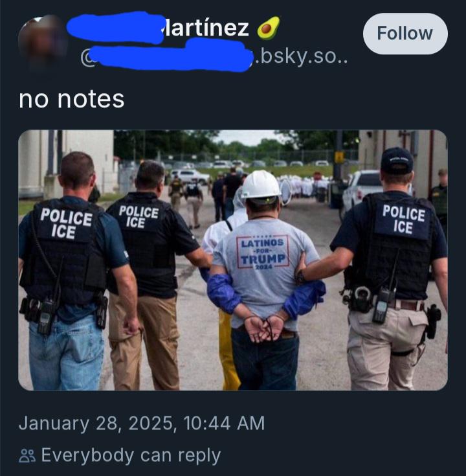Screen dimensions: 466x476
Task: Click the January 28, 2025 timestamp
Action: [142, 423]
